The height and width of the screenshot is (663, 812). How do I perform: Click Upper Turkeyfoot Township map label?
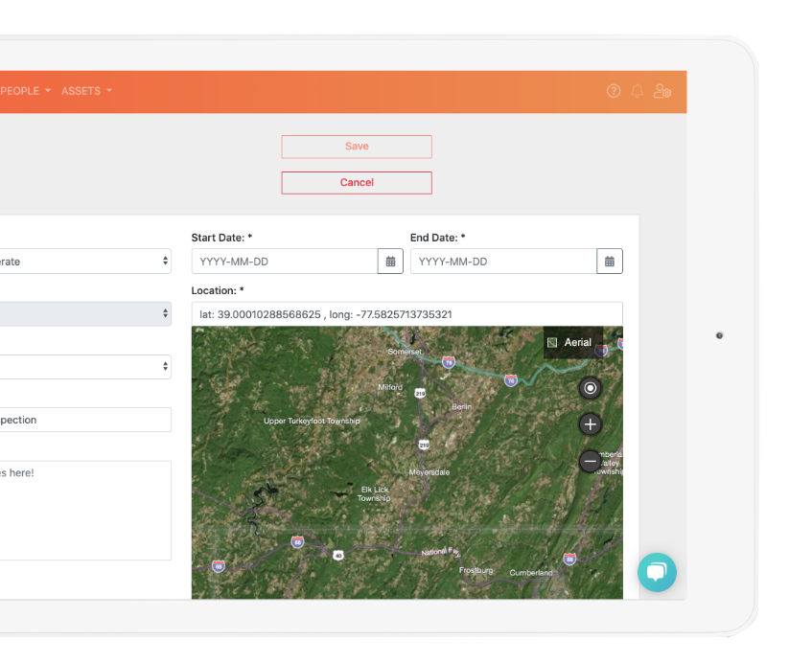pyautogui.click(x=312, y=421)
